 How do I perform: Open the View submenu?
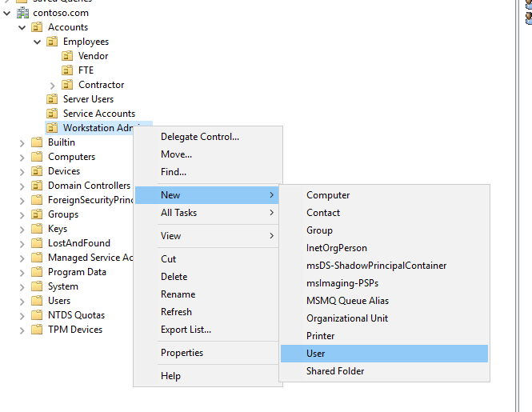(207, 236)
